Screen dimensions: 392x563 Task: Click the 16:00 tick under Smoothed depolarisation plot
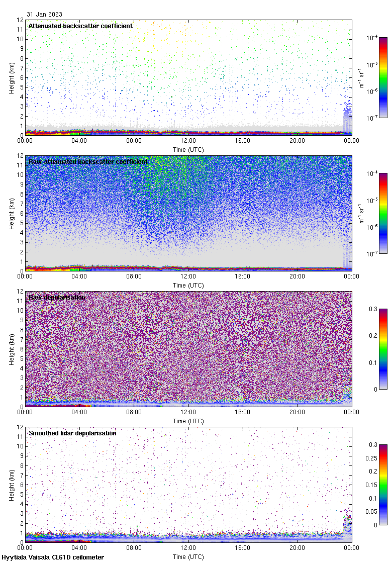pos(243,548)
